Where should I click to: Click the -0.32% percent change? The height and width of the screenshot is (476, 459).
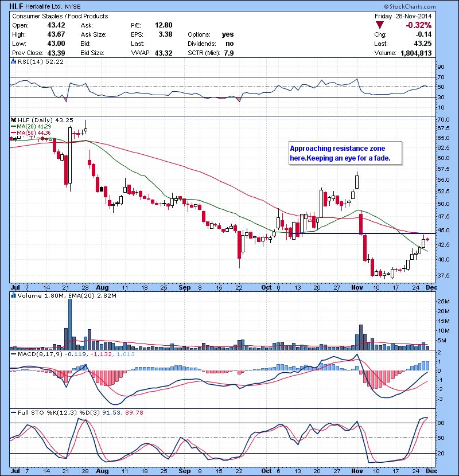[x=419, y=25]
